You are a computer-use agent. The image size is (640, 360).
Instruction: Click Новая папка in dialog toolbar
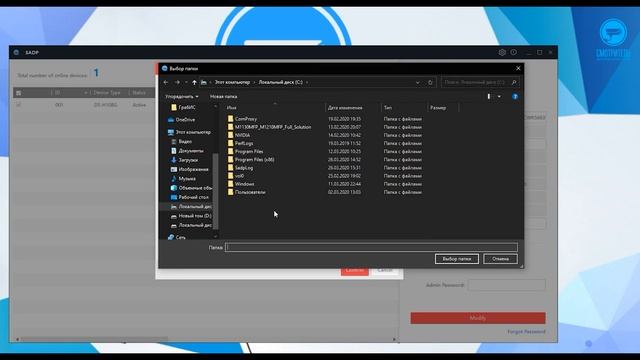coord(223,97)
